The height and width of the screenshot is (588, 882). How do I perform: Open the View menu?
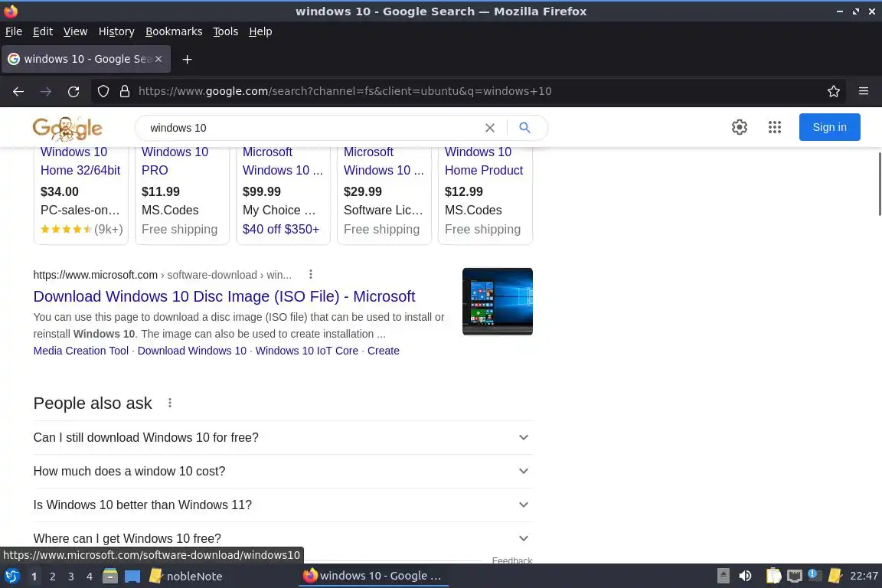click(x=75, y=31)
